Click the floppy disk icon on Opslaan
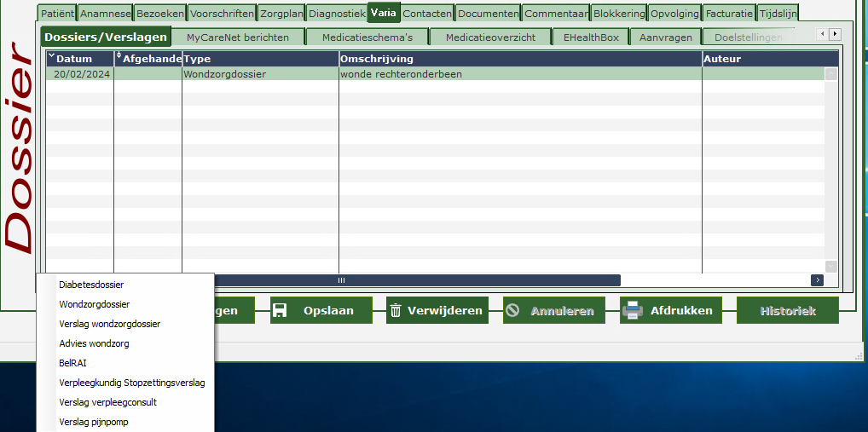Viewport: 868px width, 432px height. 280,311
